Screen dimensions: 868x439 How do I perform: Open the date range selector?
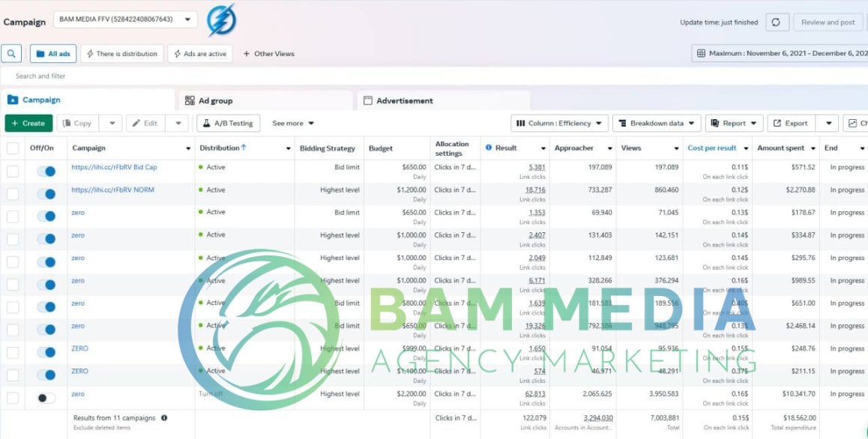(x=780, y=54)
